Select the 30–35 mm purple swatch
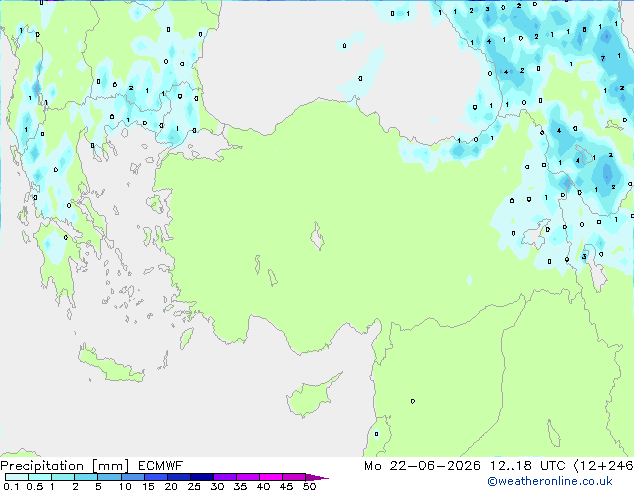634x490 pixels. pyautogui.click(x=225, y=477)
